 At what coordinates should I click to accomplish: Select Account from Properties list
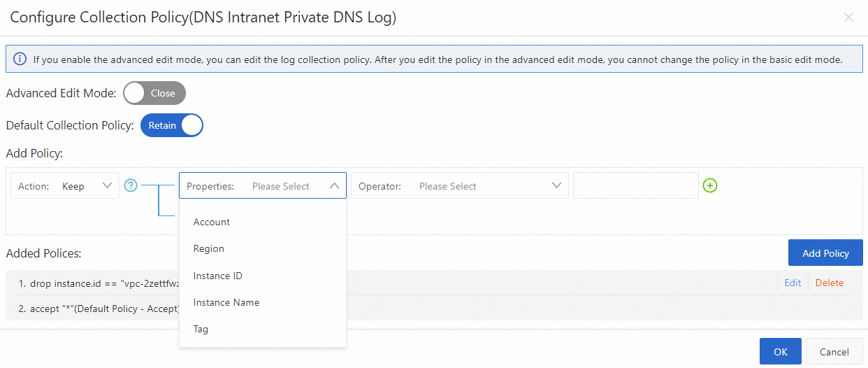pyautogui.click(x=212, y=222)
